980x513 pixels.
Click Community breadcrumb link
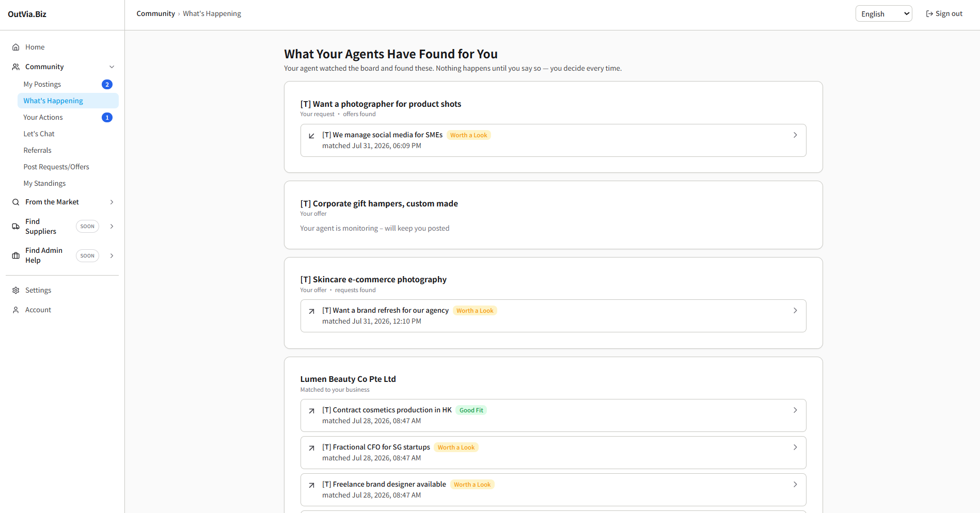pyautogui.click(x=155, y=13)
